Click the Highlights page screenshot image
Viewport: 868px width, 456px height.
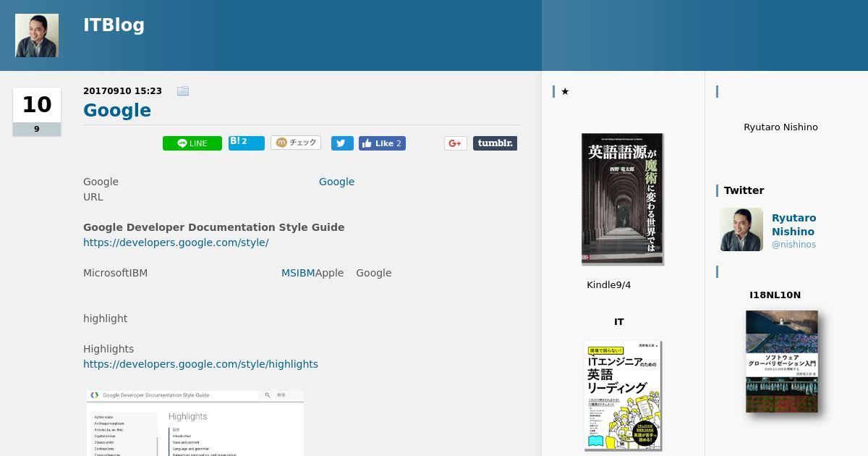[x=195, y=423]
